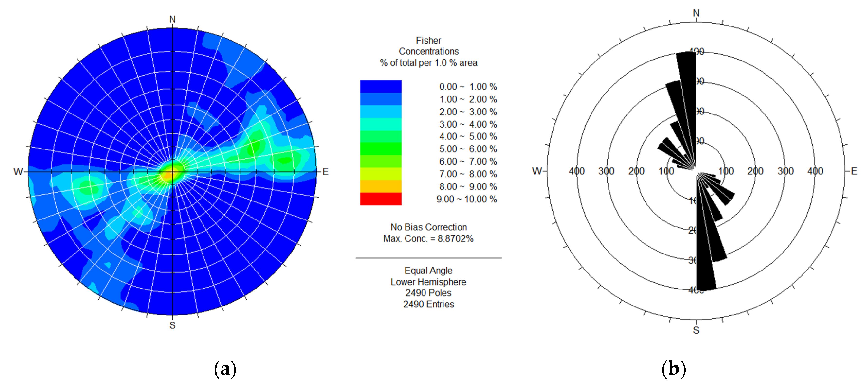Click the E label of the stereonet
868x385 pixels.
[x=325, y=172]
